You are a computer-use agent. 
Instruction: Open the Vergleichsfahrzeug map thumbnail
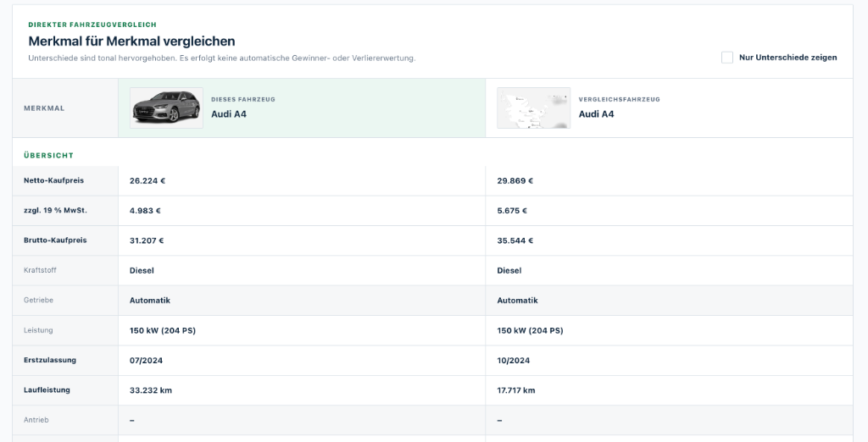(x=534, y=108)
